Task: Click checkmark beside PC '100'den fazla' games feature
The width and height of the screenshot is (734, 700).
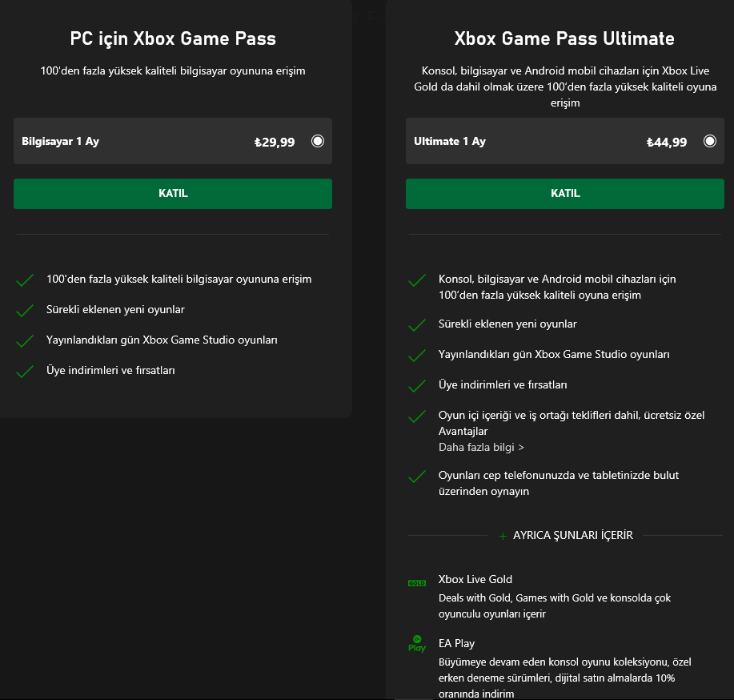Action: click(25, 281)
